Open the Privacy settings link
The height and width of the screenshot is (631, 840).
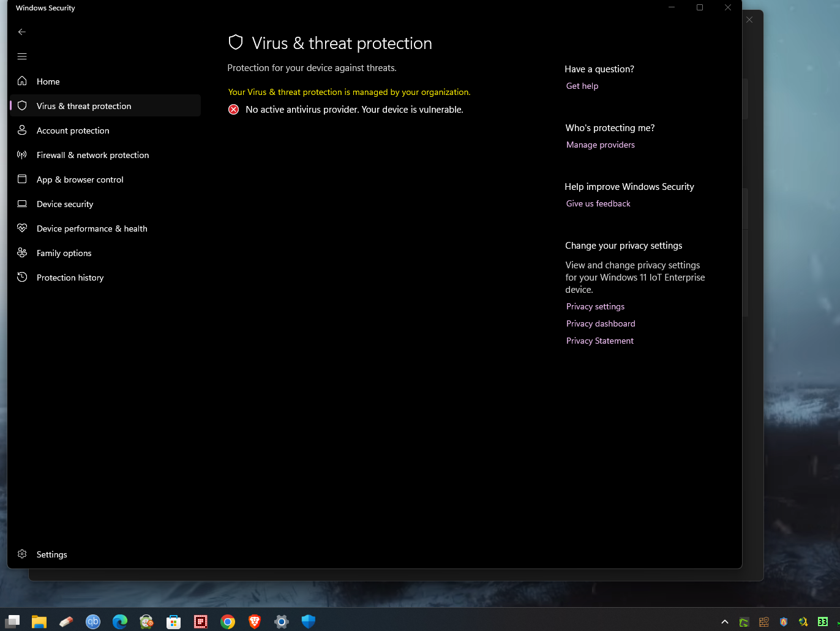point(595,306)
